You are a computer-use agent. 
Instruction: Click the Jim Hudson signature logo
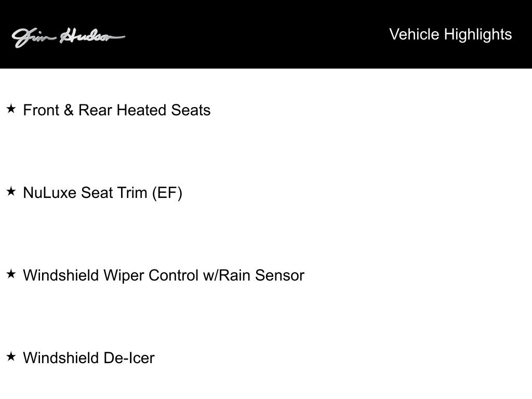(68, 37)
